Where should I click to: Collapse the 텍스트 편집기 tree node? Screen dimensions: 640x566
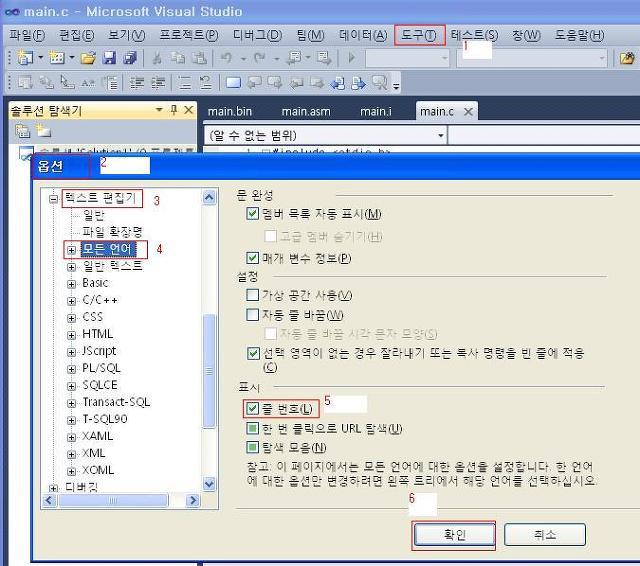click(53, 199)
